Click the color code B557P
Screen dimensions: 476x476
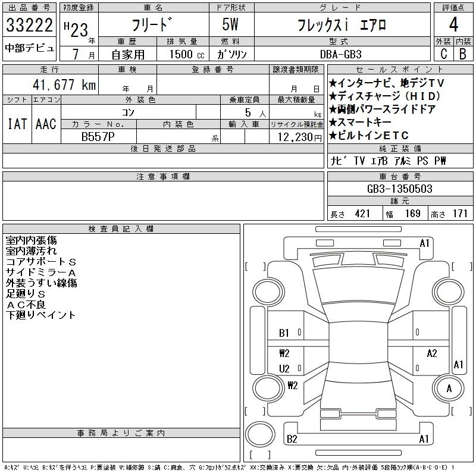click(98, 136)
